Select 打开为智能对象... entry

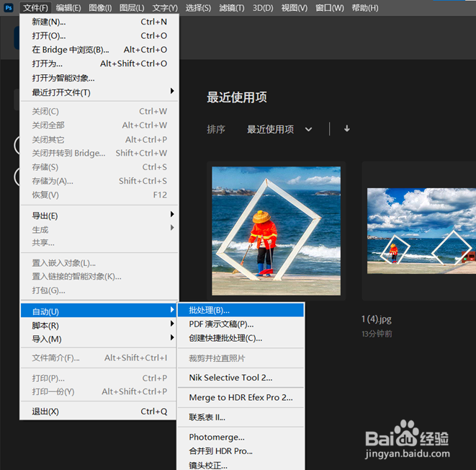pos(99,78)
